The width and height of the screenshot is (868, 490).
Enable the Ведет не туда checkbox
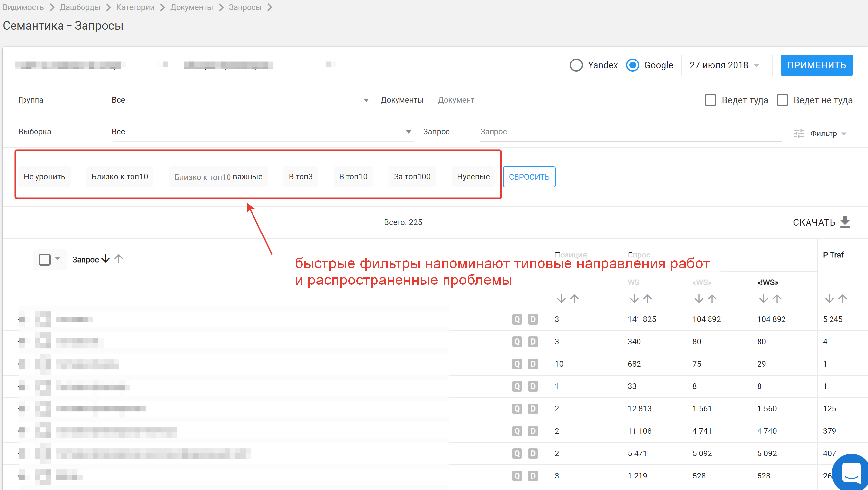(782, 100)
